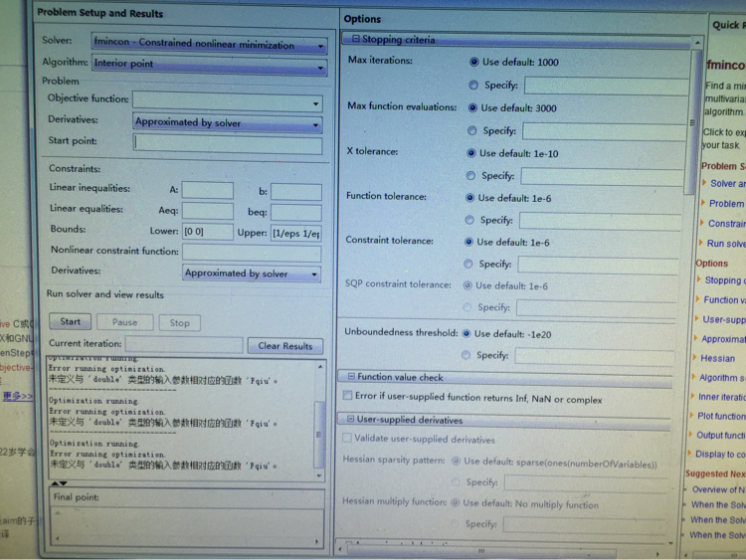
Task: Click Options pane vertical scrollbar up arrow
Action: click(697, 43)
